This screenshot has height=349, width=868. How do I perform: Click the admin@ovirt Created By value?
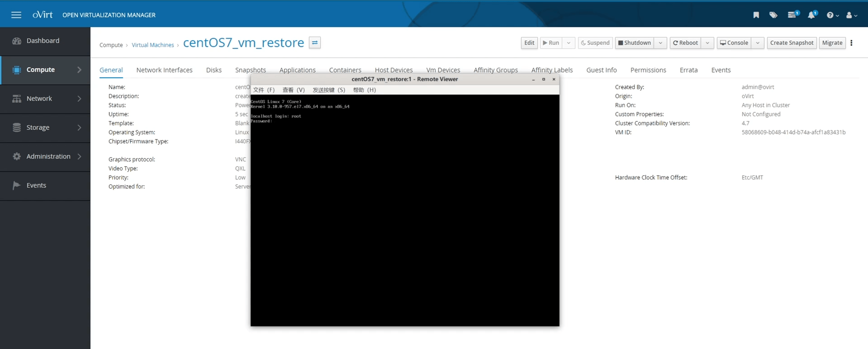click(758, 87)
